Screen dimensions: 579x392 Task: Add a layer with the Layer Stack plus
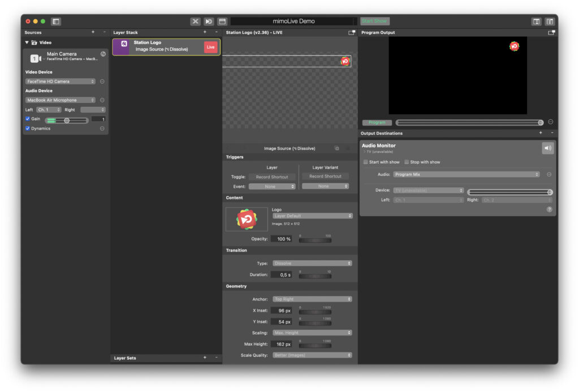pos(205,32)
